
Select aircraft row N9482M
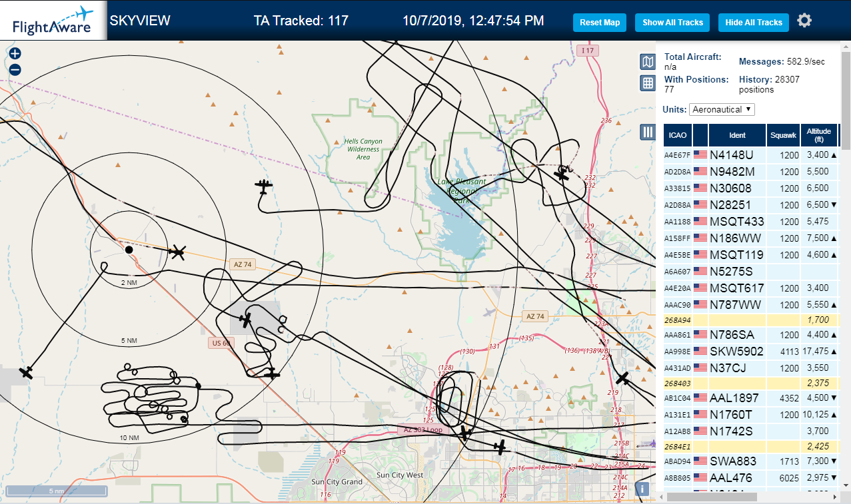pos(750,172)
